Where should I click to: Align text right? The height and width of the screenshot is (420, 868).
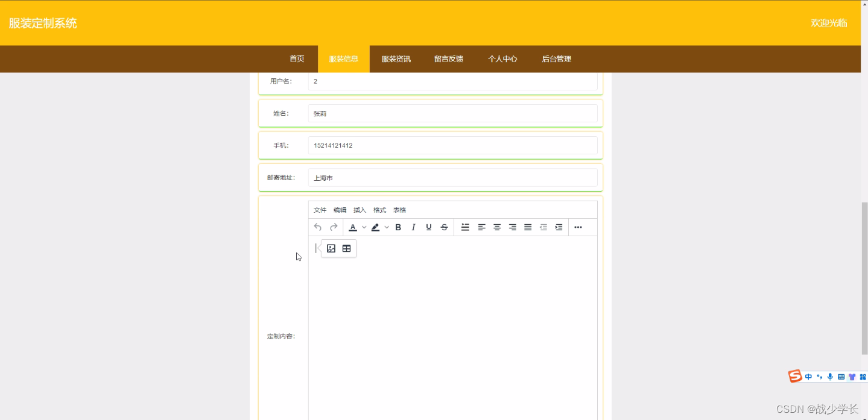click(x=512, y=227)
